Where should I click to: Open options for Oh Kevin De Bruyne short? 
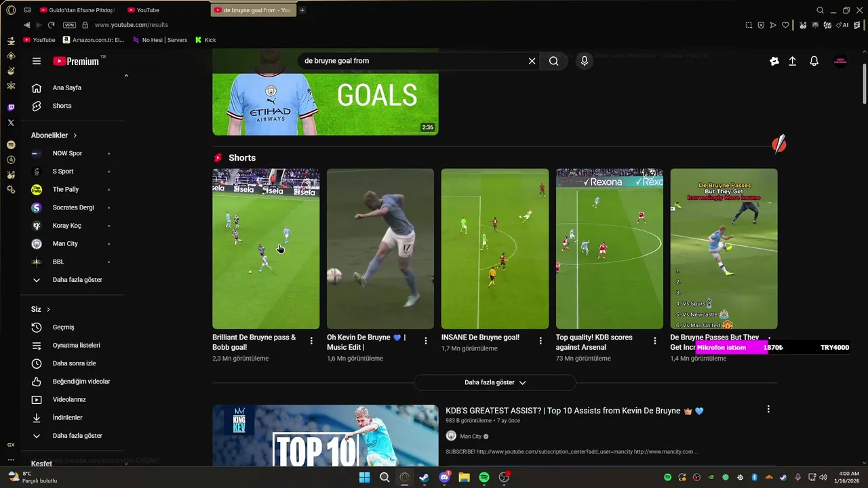coord(426,341)
